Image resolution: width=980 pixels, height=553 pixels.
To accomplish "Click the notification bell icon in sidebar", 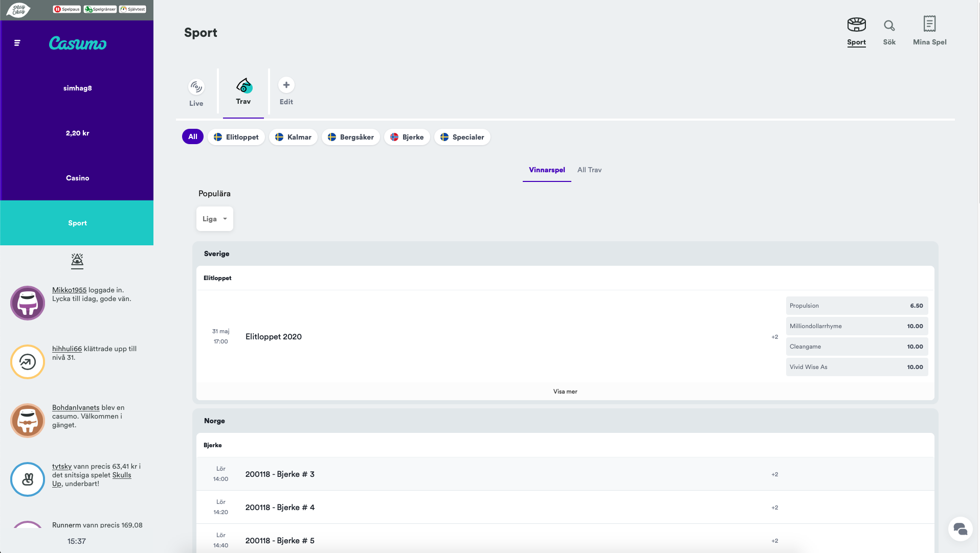I will [77, 261].
